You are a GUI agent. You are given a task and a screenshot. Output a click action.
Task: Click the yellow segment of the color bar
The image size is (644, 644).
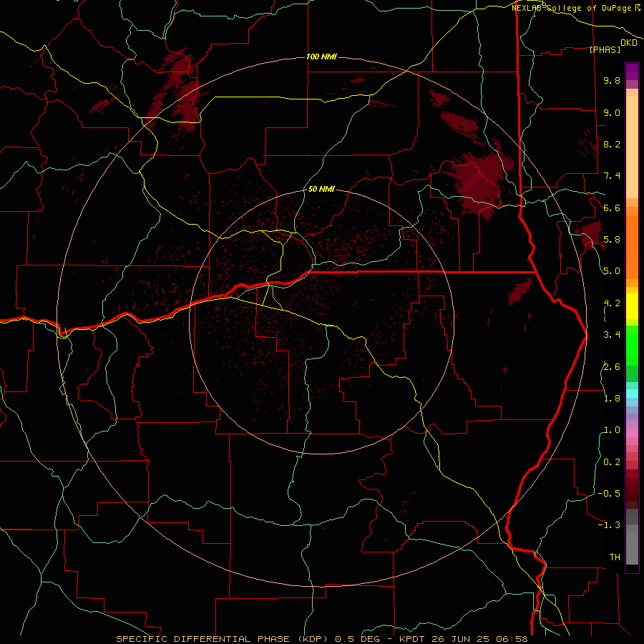pos(632,306)
